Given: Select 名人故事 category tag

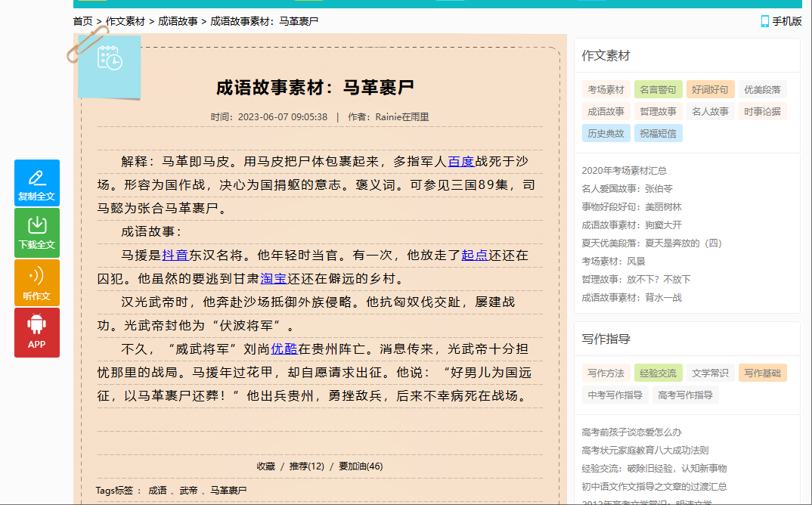Looking at the screenshot, I should 711,111.
